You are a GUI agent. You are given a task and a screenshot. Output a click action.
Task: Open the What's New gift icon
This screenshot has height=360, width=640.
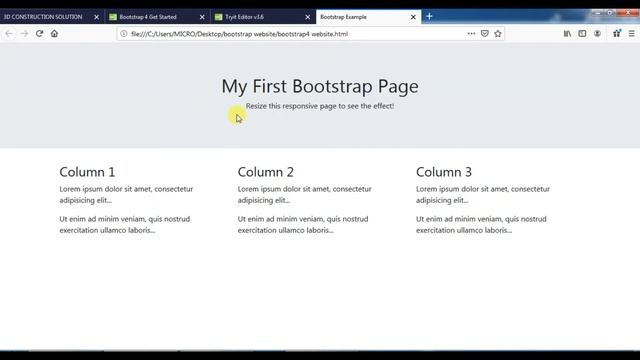tap(617, 34)
